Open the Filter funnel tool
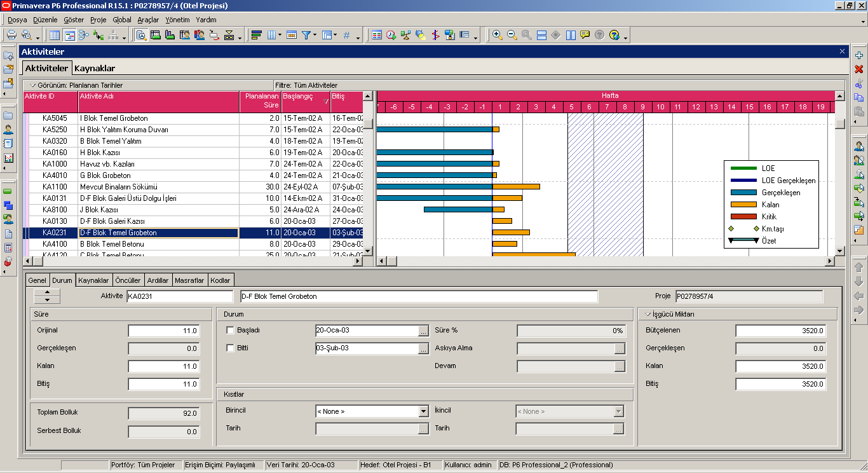Screen dimensions: 868x473 coord(306,35)
